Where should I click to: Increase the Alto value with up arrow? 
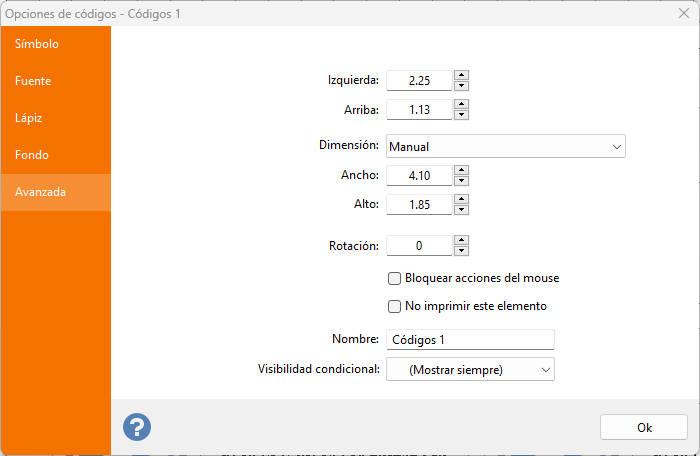tap(461, 199)
